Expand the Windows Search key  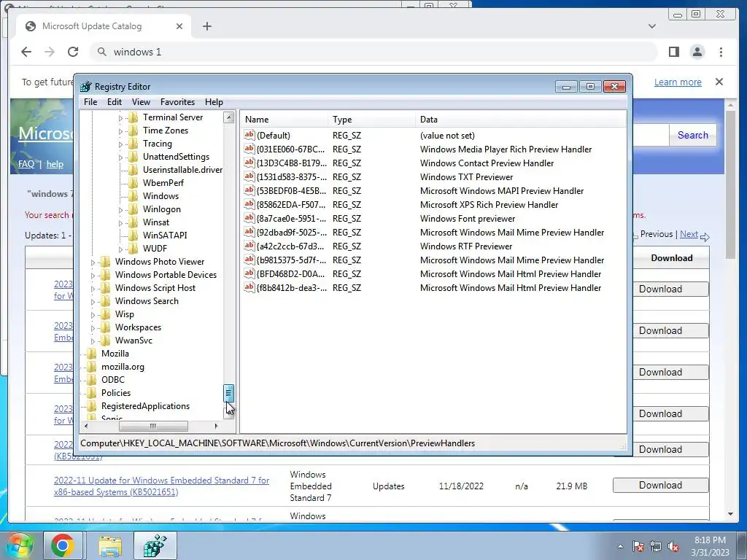pyautogui.click(x=93, y=301)
